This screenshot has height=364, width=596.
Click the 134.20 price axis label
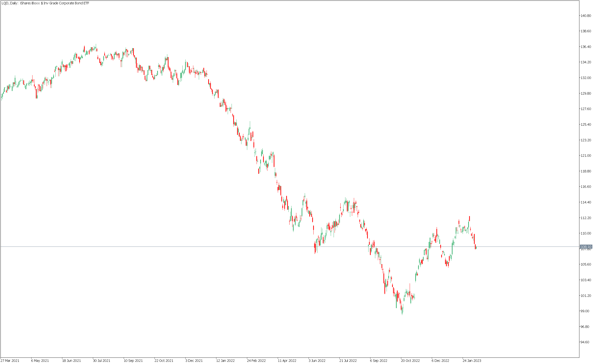tap(586, 62)
